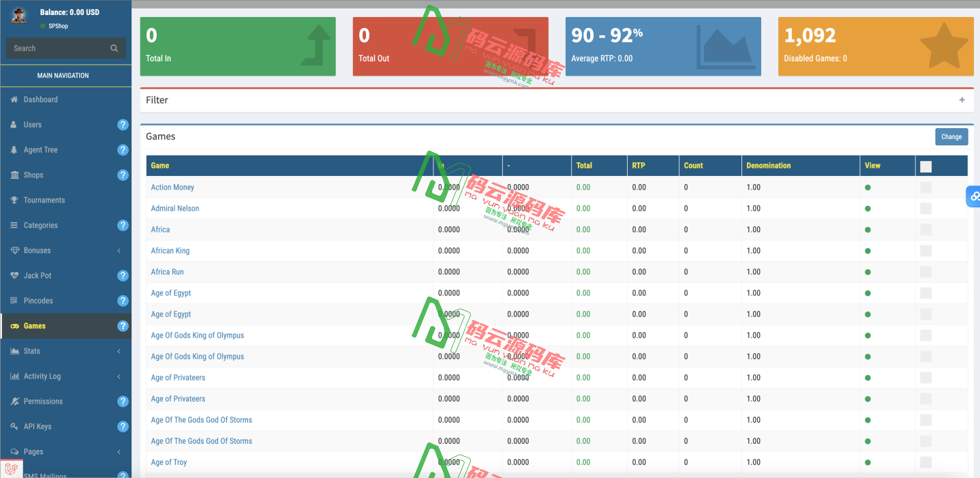Screen dimensions: 980x478
Task: Click the green view indicator for African King
Action: (868, 251)
